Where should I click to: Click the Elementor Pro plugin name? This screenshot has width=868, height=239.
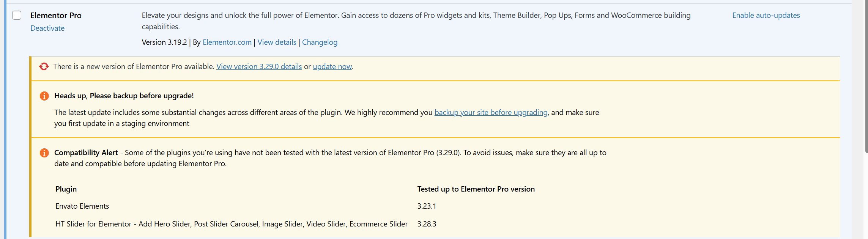pos(56,15)
